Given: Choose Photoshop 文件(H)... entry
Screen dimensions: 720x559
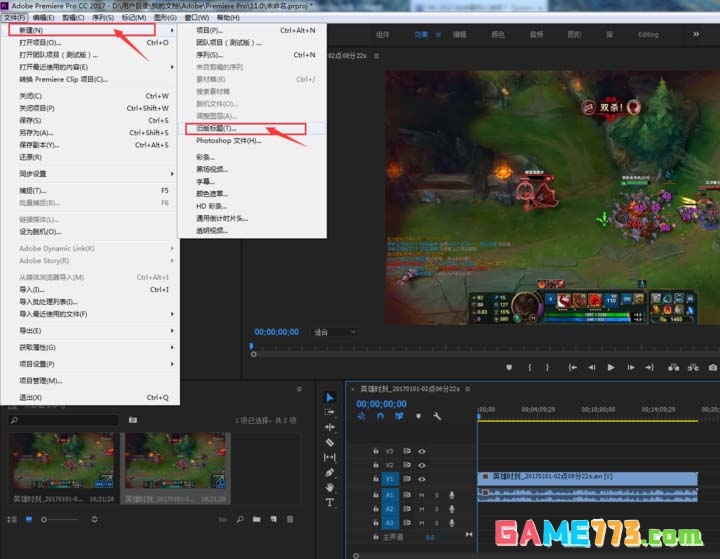Looking at the screenshot, I should point(252,141).
